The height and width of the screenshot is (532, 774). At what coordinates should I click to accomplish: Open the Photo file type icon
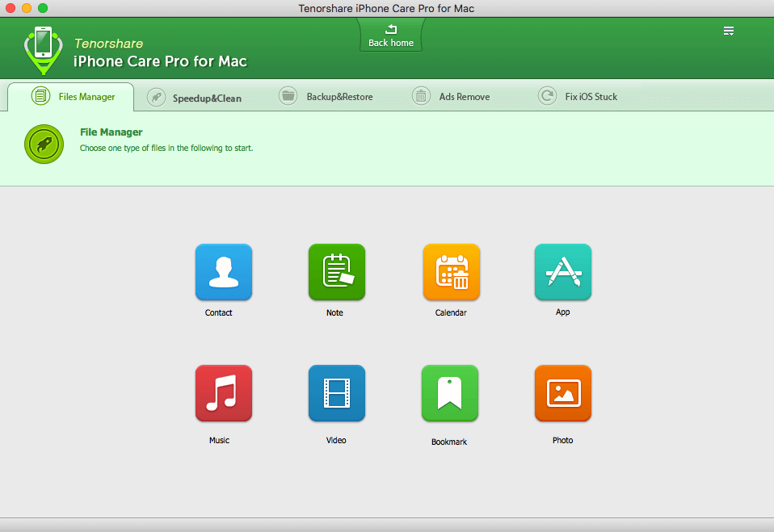(563, 393)
